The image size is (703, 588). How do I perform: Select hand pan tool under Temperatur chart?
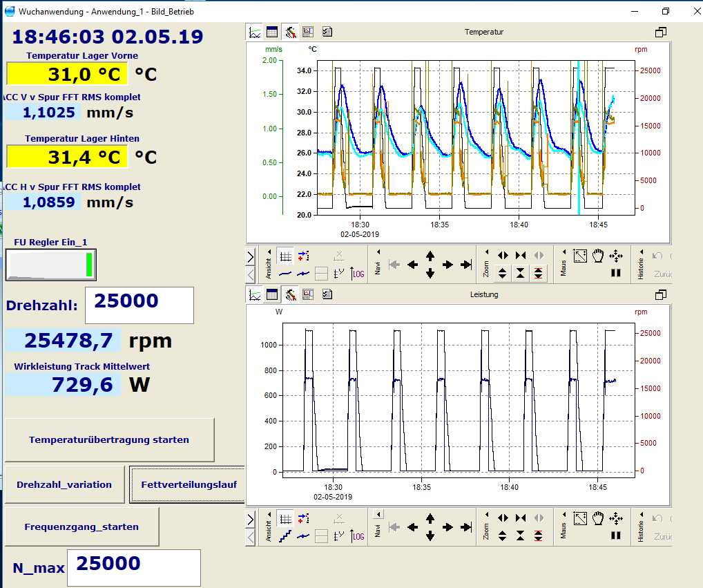[598, 256]
